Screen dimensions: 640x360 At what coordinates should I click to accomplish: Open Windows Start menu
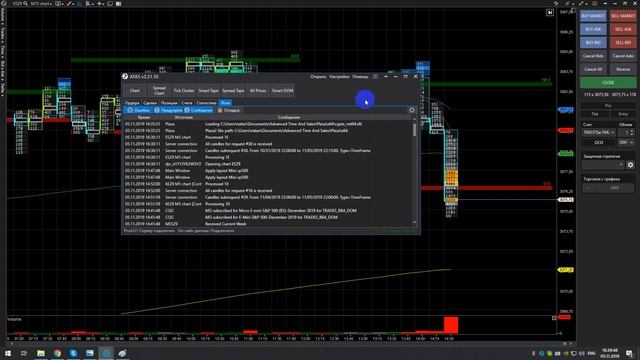tap(8, 353)
